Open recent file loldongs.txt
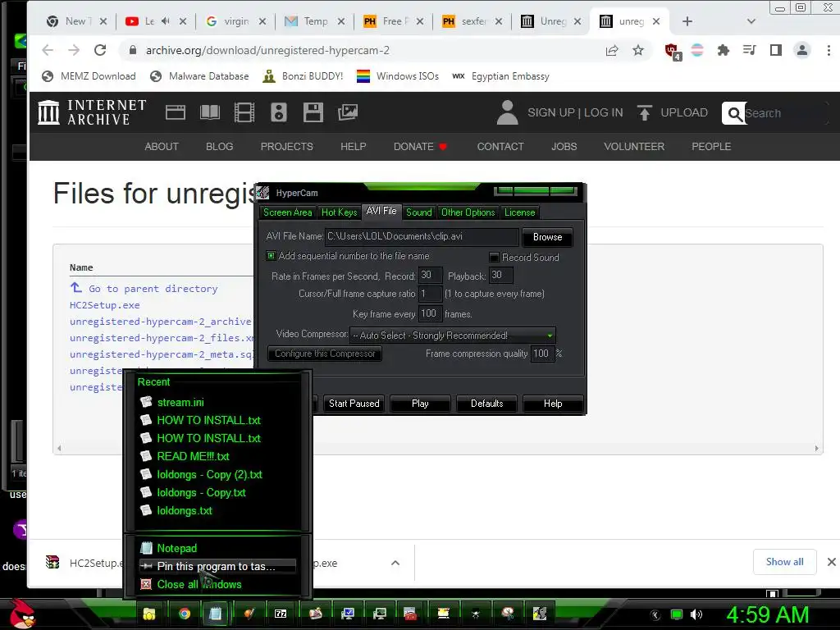This screenshot has width=840, height=630. pos(185,510)
